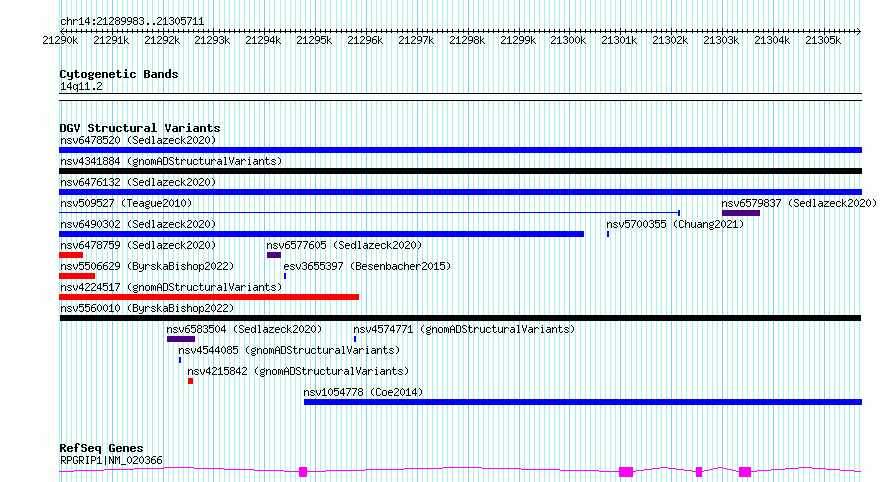Open the nsv509527 (Teague2010) label
The width and height of the screenshot is (890, 482).
tap(126, 203)
